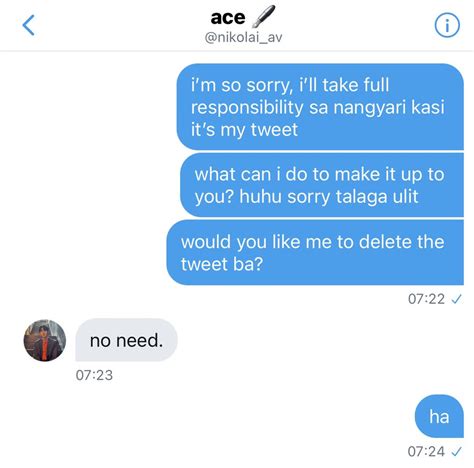Click 'huhu sorry talaga ulit' text line
The width and height of the screenshot is (474, 468).
tap(329, 197)
